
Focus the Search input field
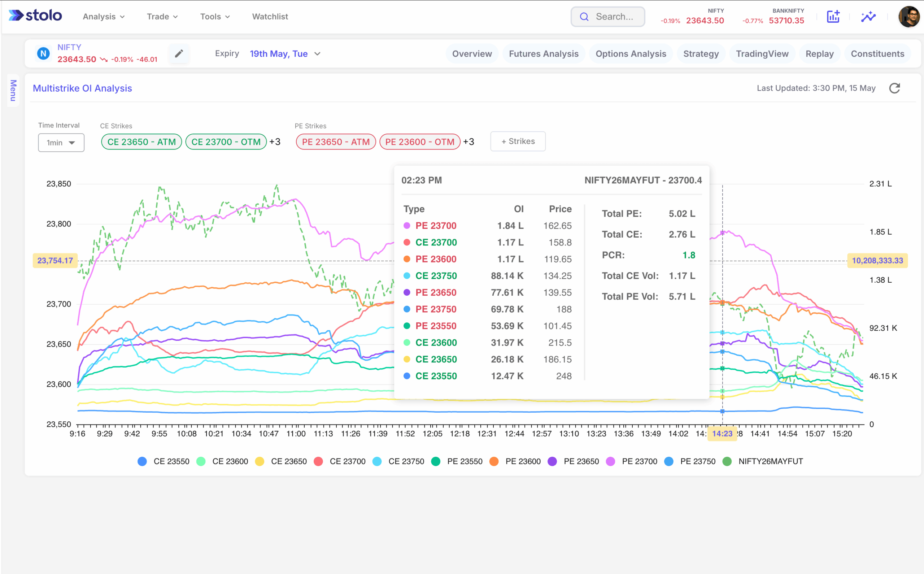pos(607,17)
